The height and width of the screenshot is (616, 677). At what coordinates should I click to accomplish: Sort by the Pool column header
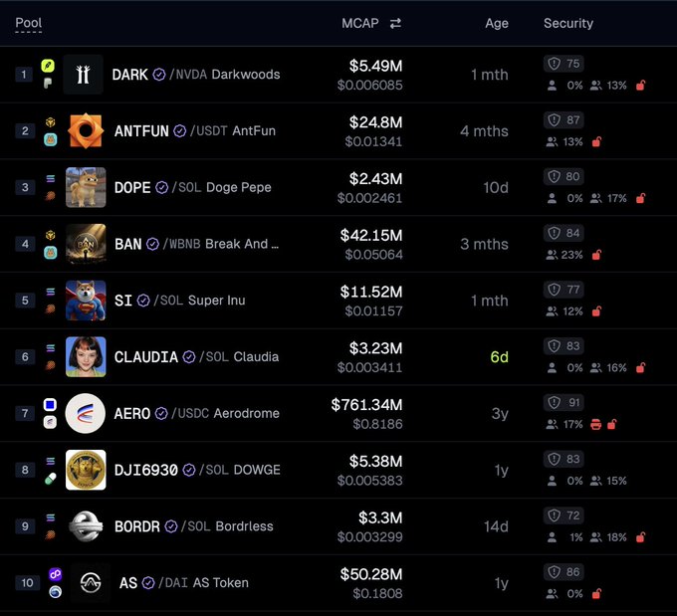point(29,23)
